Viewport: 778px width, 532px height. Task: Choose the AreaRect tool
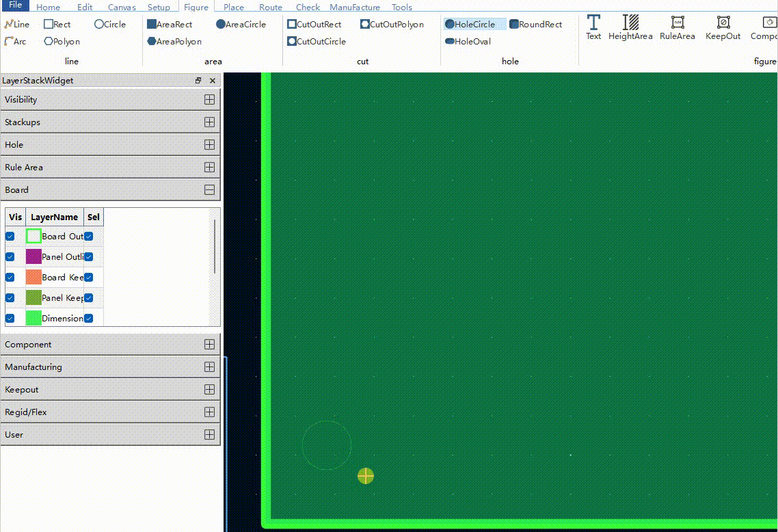click(x=170, y=25)
